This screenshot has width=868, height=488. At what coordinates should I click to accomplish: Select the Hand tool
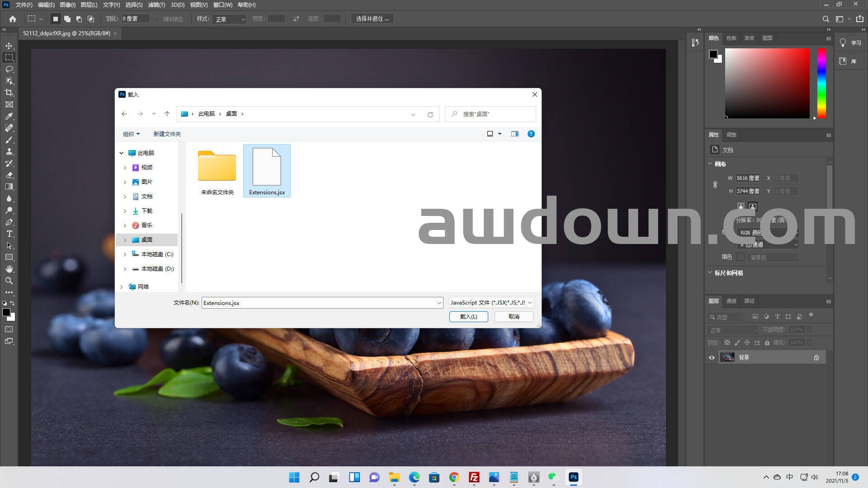point(9,269)
